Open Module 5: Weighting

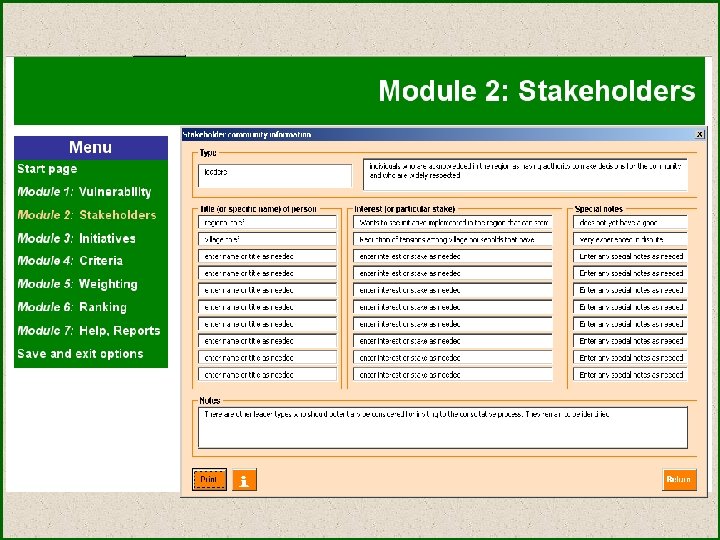tap(78, 284)
